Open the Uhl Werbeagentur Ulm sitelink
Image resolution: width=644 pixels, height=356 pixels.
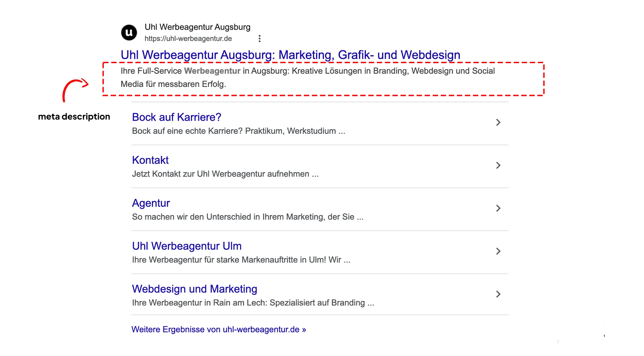click(x=186, y=246)
